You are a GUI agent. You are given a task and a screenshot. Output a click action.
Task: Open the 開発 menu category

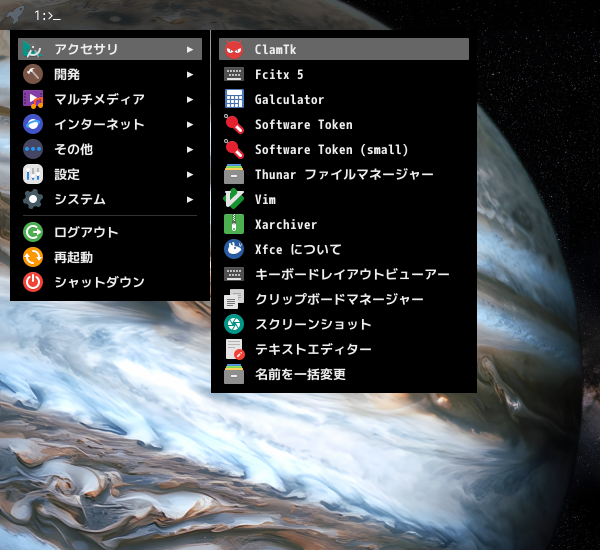(x=110, y=74)
